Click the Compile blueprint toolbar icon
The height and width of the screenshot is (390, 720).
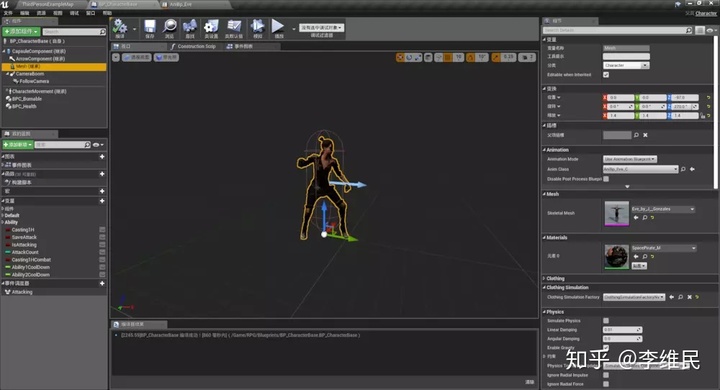coord(120,27)
